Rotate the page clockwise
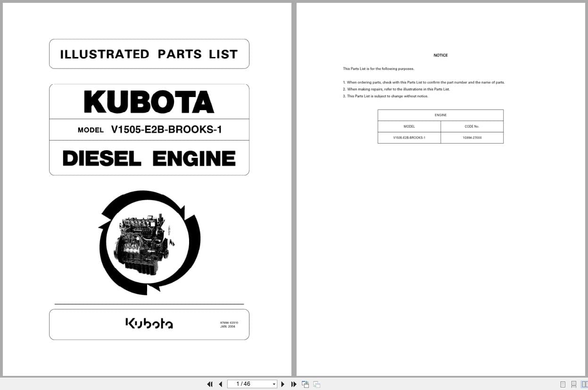Image resolution: width=588 pixels, height=390 pixels. pos(316,384)
